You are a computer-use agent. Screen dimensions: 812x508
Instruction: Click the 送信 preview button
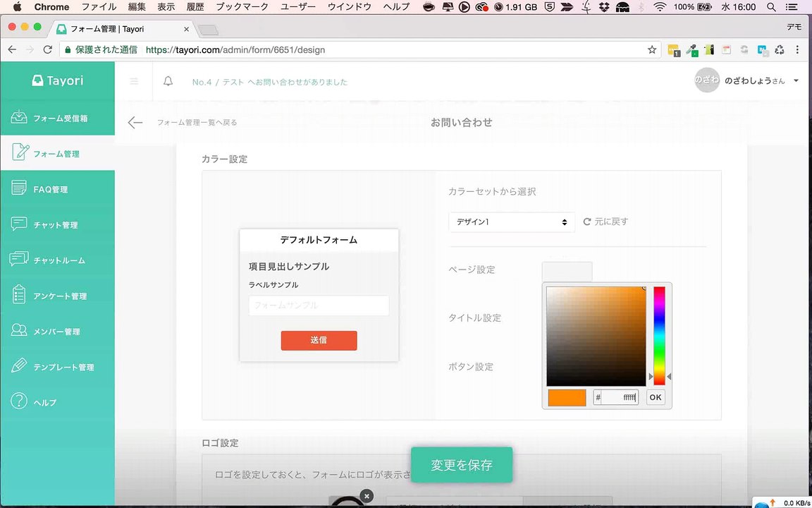tap(319, 341)
